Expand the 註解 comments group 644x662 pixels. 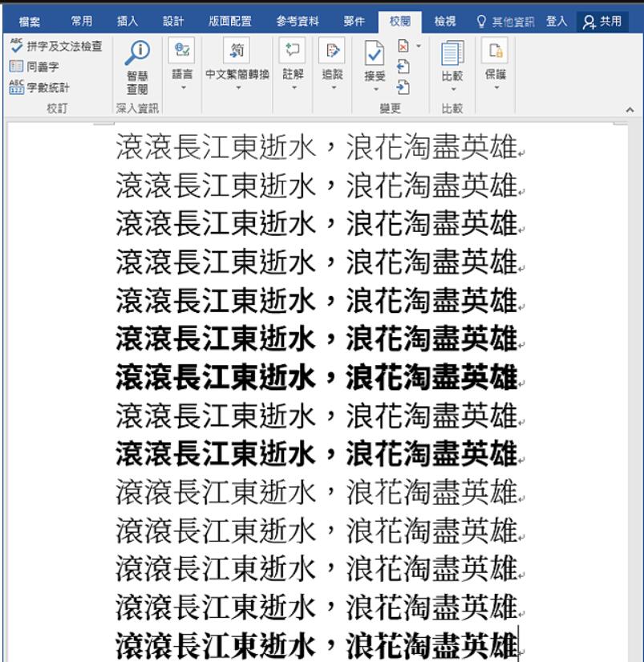click(x=293, y=64)
